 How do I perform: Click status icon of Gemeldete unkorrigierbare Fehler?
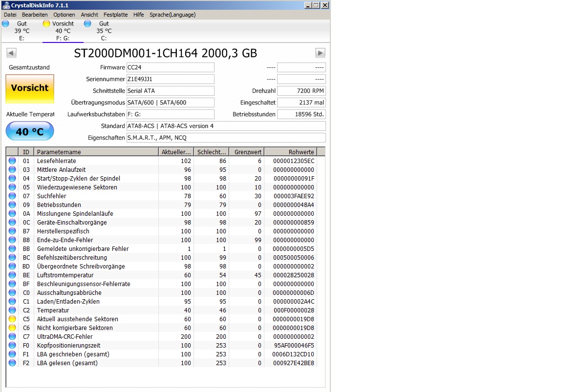click(x=12, y=248)
